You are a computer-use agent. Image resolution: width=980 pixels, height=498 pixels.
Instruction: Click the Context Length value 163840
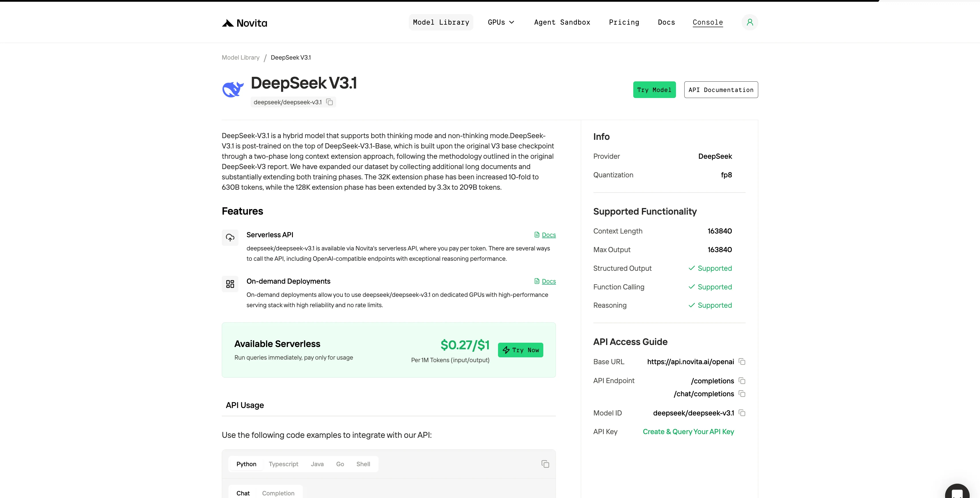(x=720, y=231)
